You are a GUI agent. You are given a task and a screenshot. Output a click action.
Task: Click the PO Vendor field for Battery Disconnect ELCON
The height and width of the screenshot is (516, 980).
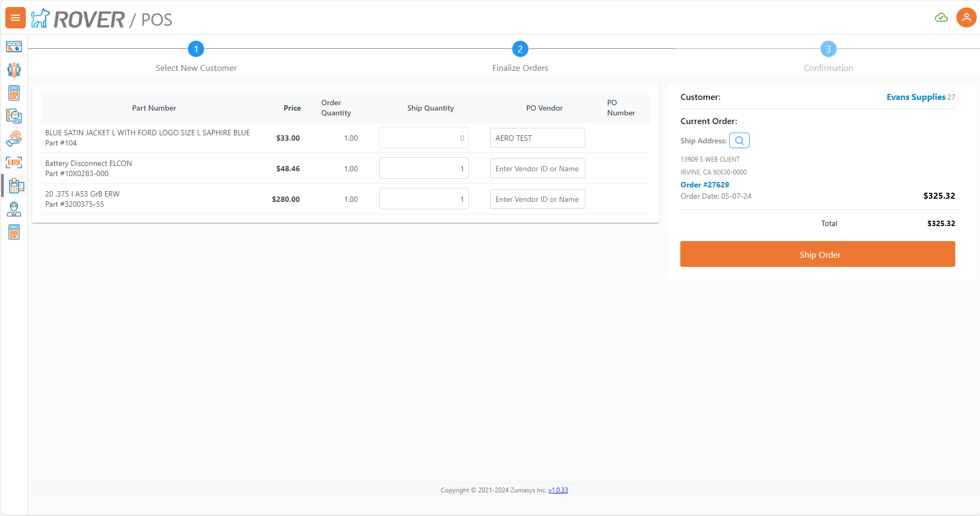pos(537,168)
